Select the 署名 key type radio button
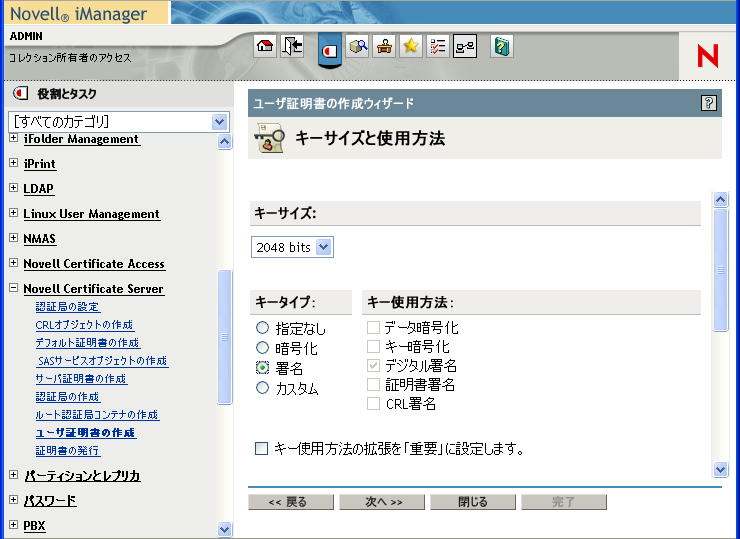The width and height of the screenshot is (740, 539). [262, 367]
